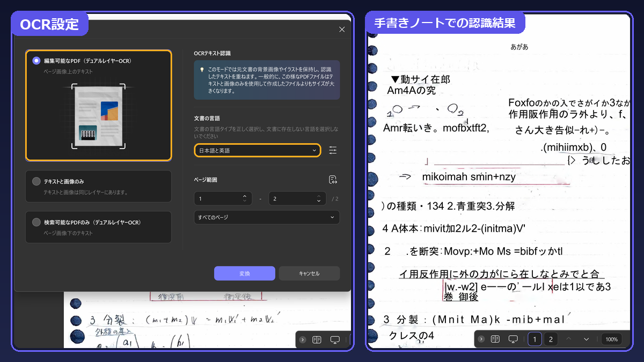Viewport: 644px width, 362px height.
Task: Click the lightbulb tip icon
Action: [x=202, y=70]
